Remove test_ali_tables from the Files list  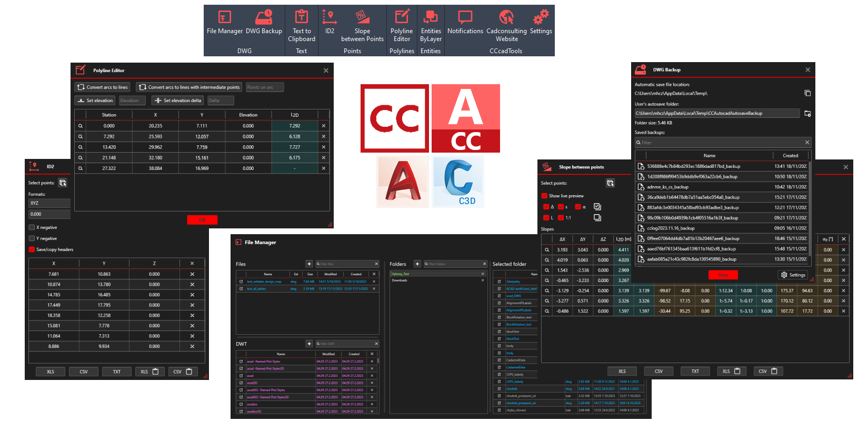374,289
